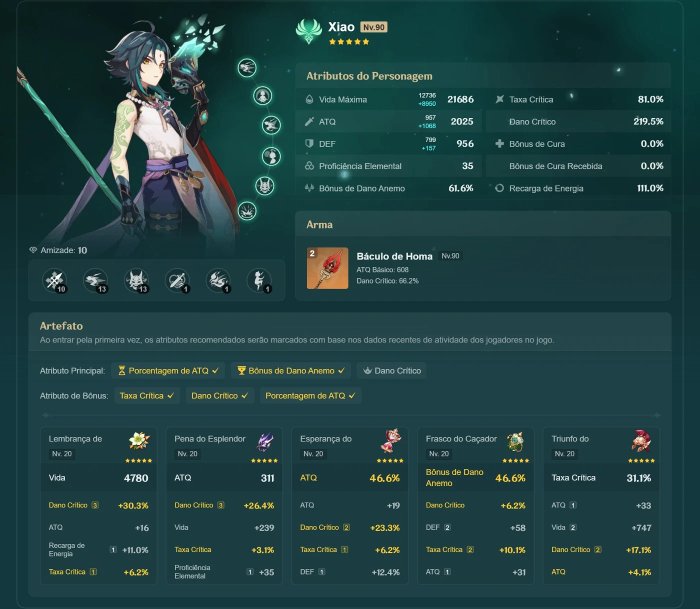Click the eye icon next to Amizade
The image size is (700, 609).
click(x=33, y=250)
